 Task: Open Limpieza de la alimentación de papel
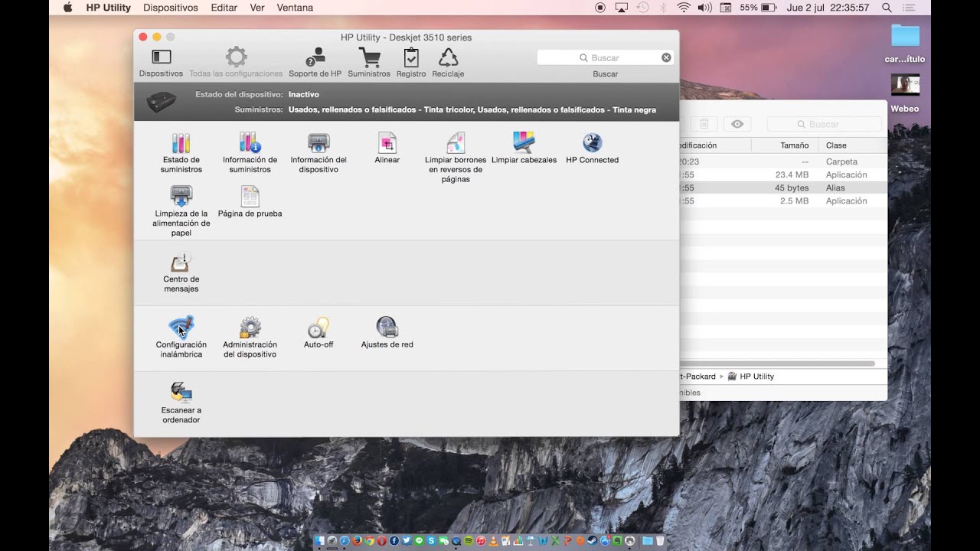click(181, 211)
